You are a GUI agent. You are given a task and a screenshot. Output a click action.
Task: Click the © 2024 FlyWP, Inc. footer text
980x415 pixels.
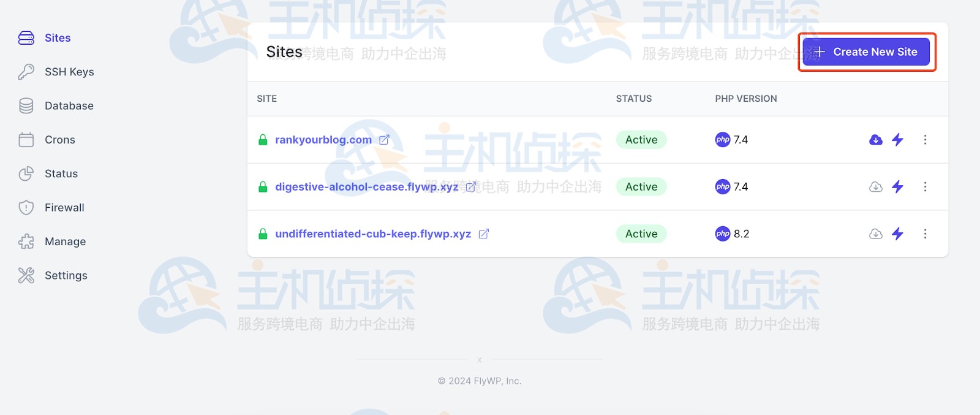pos(480,381)
